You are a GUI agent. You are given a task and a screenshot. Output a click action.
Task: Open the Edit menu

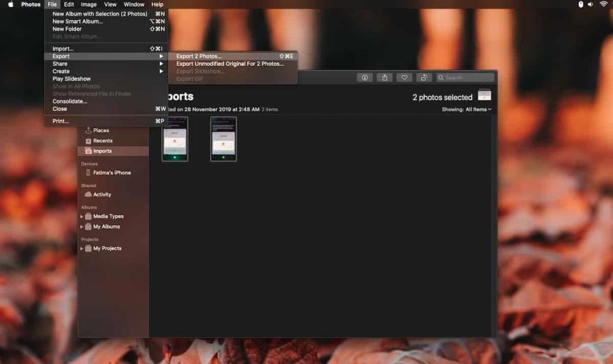69,4
